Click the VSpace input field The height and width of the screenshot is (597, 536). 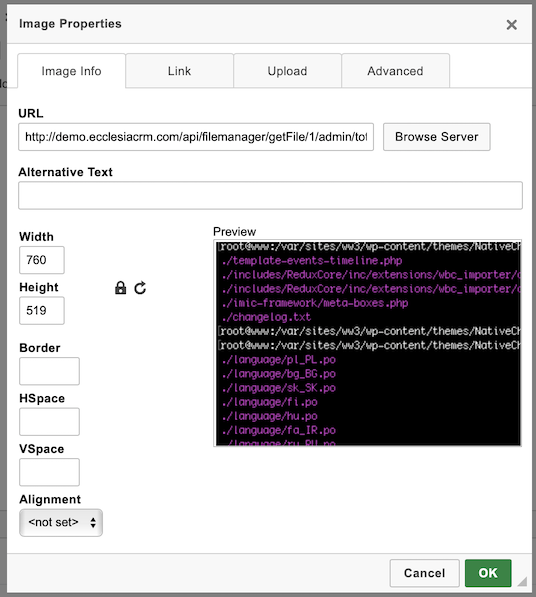click(x=49, y=472)
